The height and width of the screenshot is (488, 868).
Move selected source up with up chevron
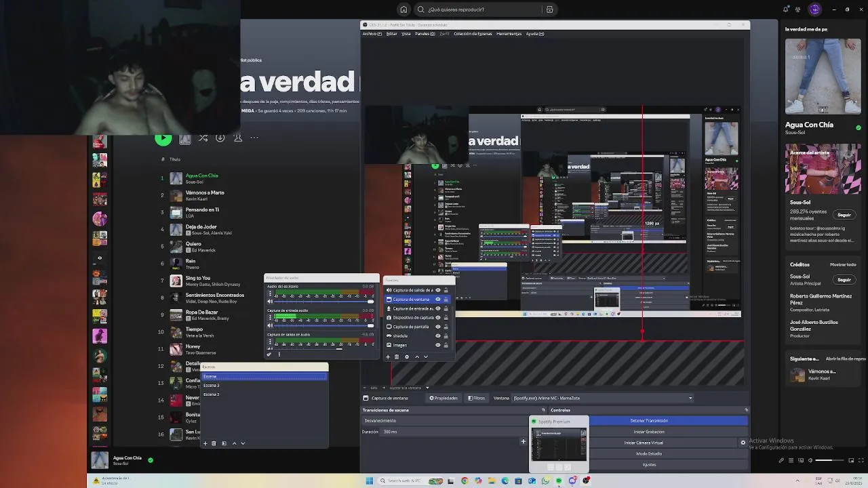(x=417, y=357)
